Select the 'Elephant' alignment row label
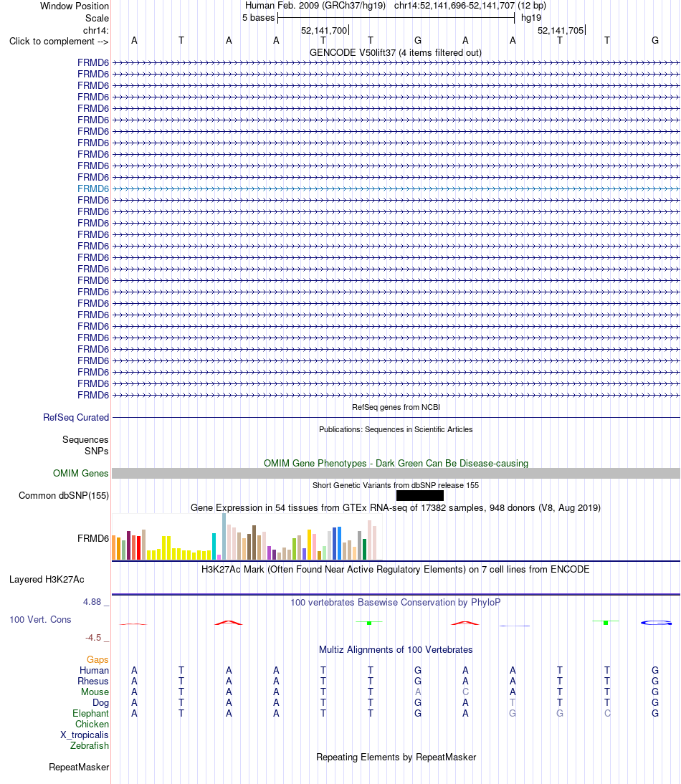Image resolution: width=681 pixels, height=784 pixels. [90, 714]
